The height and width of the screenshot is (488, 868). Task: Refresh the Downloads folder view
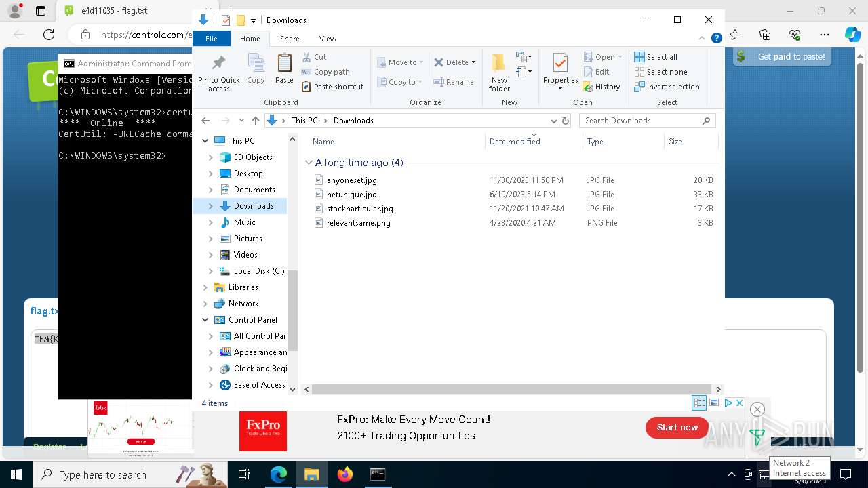[566, 121]
